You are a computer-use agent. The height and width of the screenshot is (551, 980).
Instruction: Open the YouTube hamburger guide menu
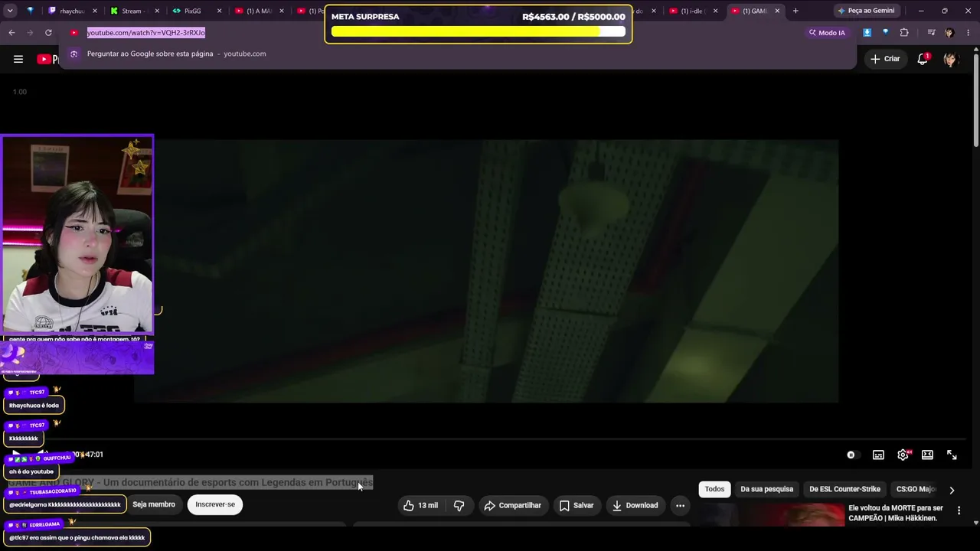[x=18, y=59]
